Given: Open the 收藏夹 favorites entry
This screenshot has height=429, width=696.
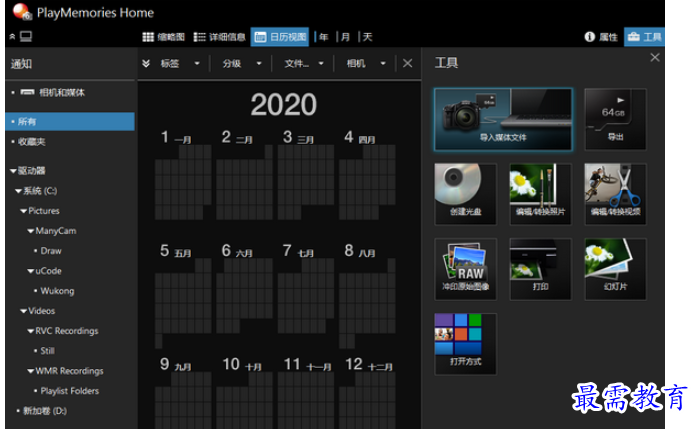Looking at the screenshot, I should point(32,142).
